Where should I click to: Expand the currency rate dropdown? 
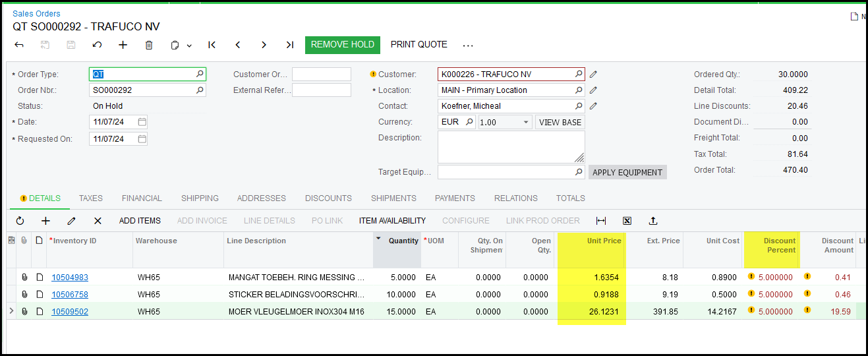[x=526, y=122]
